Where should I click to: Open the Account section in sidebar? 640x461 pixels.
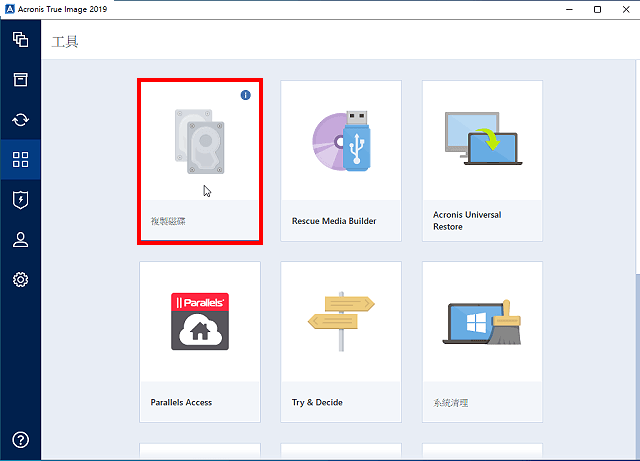[20, 239]
